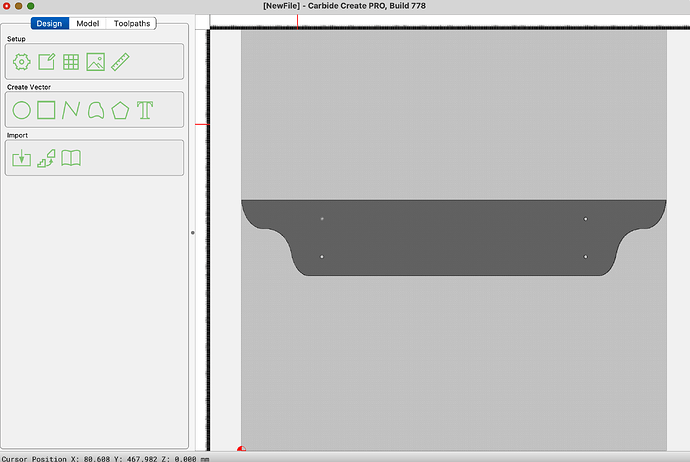The height and width of the screenshot is (462, 690).
Task: Click the Import file icon
Action: (x=22, y=158)
